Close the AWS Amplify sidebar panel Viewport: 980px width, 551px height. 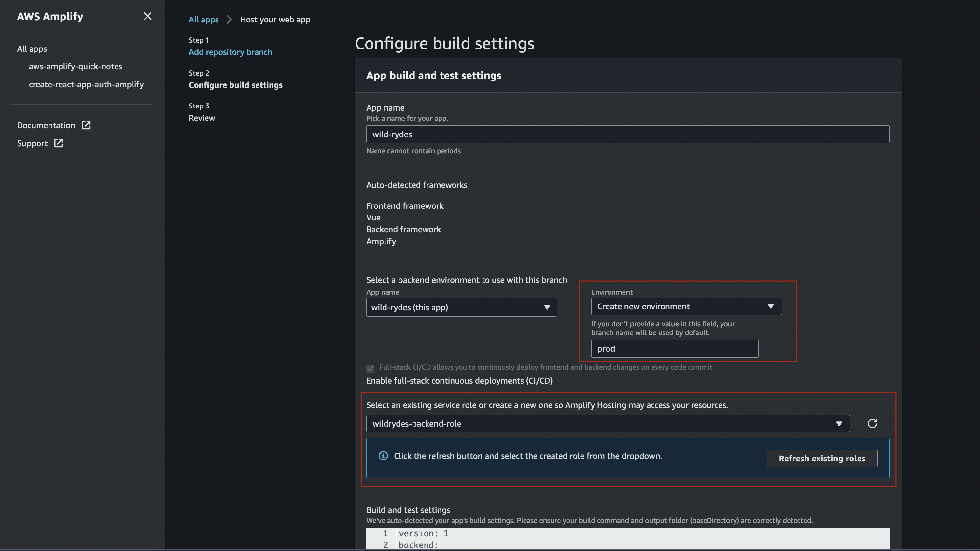point(147,16)
